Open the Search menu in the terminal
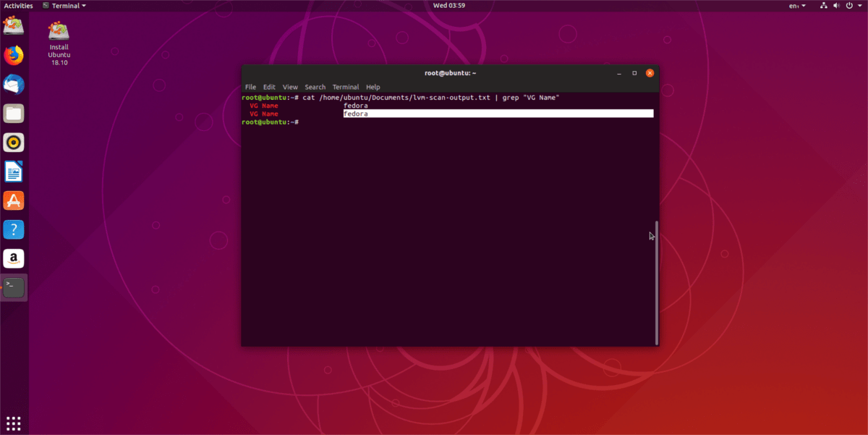 coord(315,86)
